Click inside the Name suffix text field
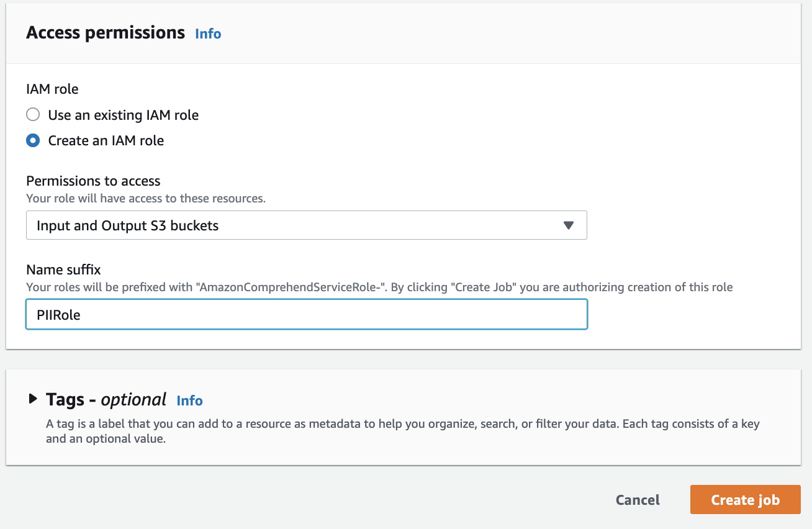812x529 pixels. point(306,314)
